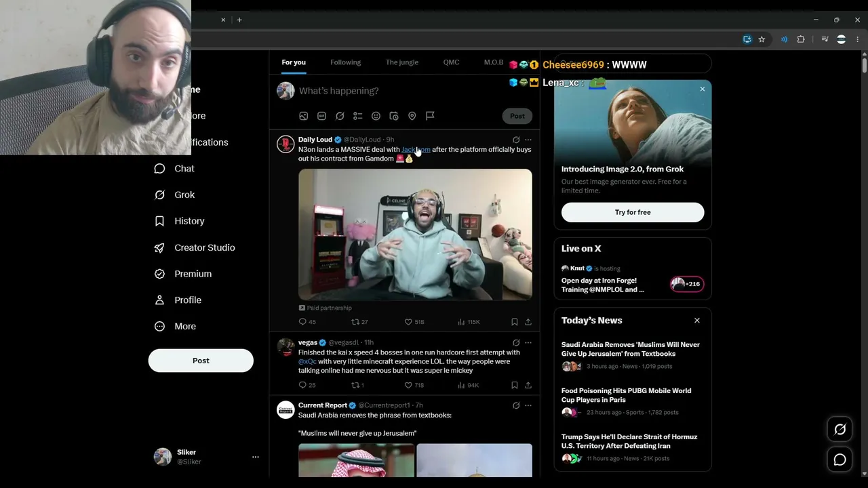Open Creator Studio in the sidebar
868x488 pixels.
pos(195,247)
